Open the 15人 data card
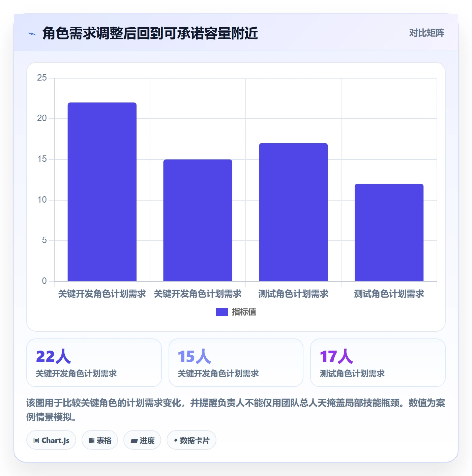The image size is (472, 476). (236, 363)
